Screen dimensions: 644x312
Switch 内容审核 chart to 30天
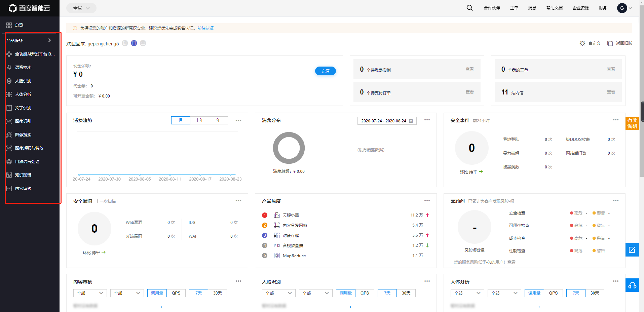click(218, 293)
